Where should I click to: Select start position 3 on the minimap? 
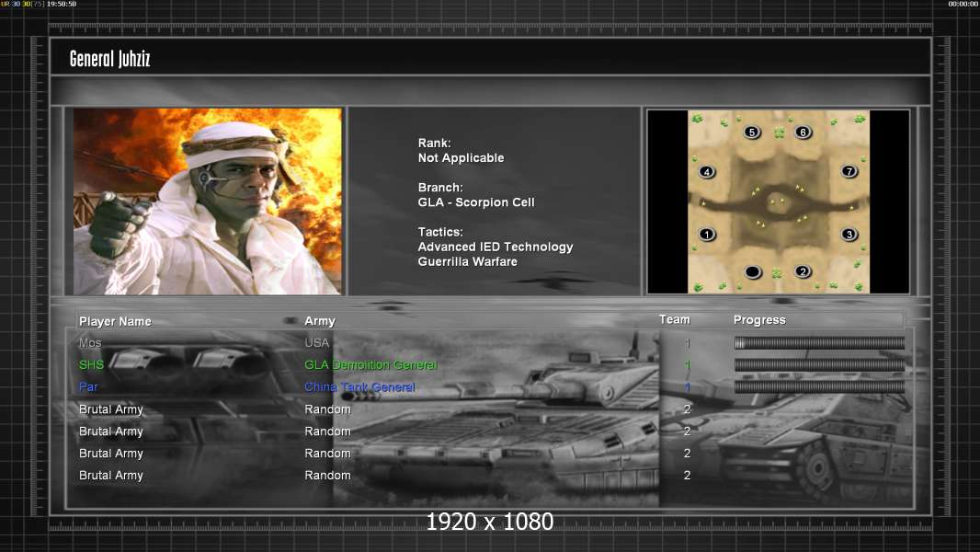pyautogui.click(x=849, y=235)
